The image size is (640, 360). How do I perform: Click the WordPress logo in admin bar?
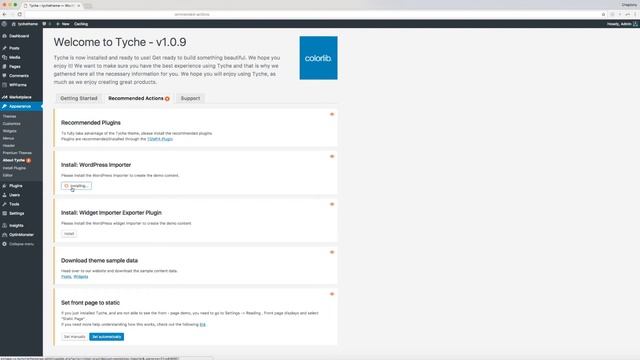[x=4, y=24]
